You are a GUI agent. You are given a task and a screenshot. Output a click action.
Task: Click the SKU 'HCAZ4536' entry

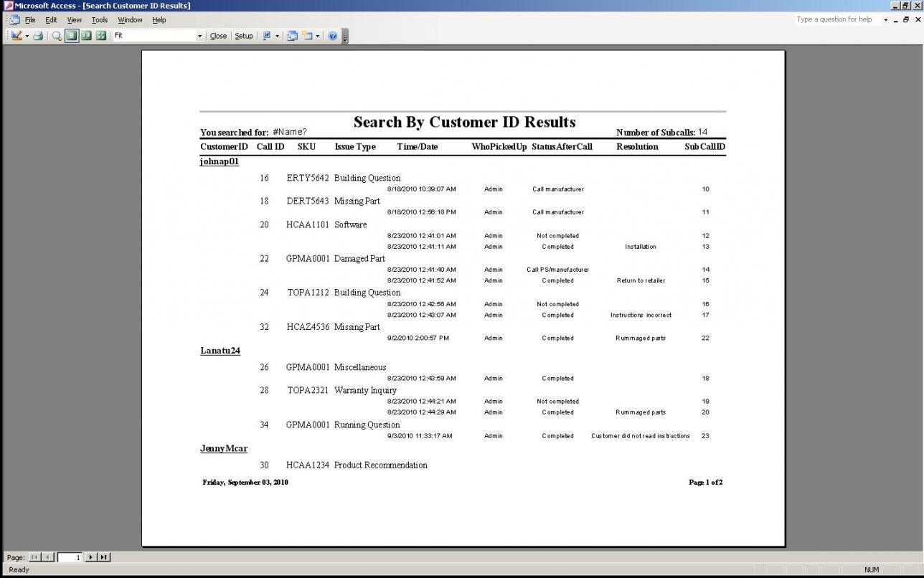point(308,327)
